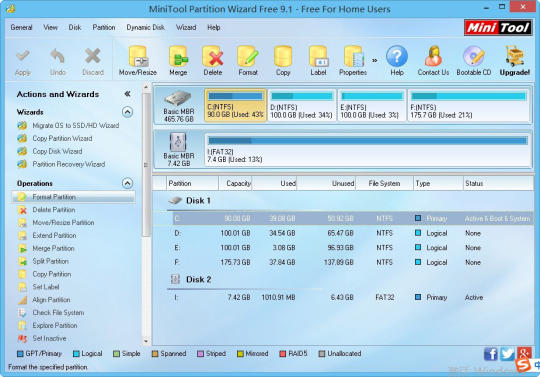The height and width of the screenshot is (377, 540).
Task: Select F: NTFS partition block in disk map
Action: (469, 105)
